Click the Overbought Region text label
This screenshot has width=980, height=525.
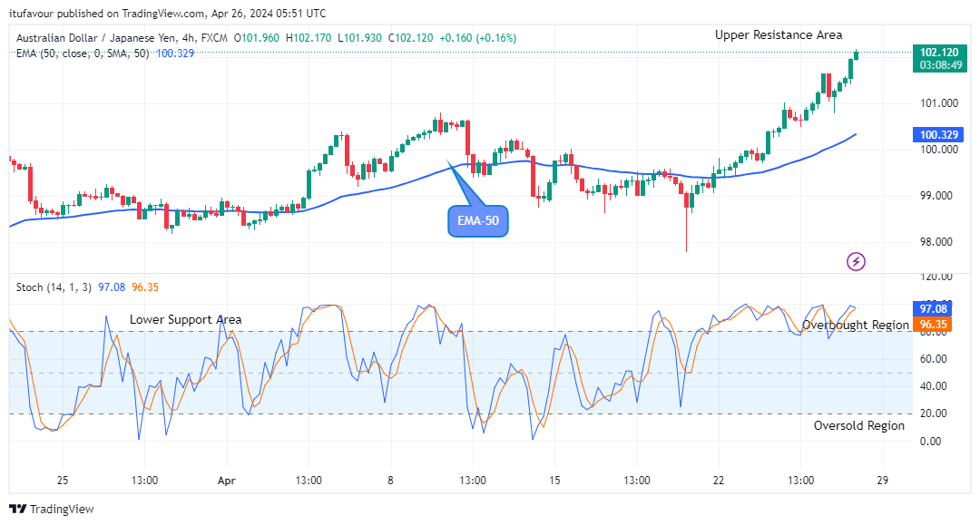856,325
